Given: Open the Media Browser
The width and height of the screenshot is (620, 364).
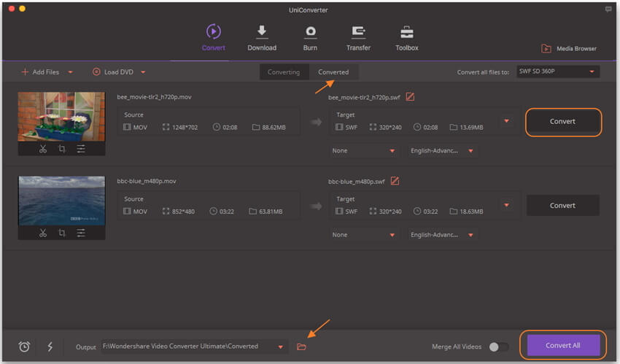Looking at the screenshot, I should (569, 49).
